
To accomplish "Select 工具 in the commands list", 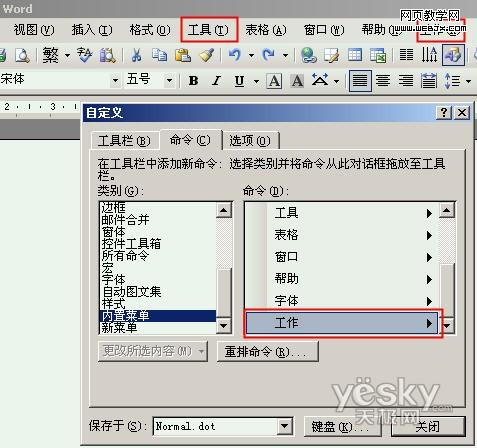I will (x=342, y=213).
